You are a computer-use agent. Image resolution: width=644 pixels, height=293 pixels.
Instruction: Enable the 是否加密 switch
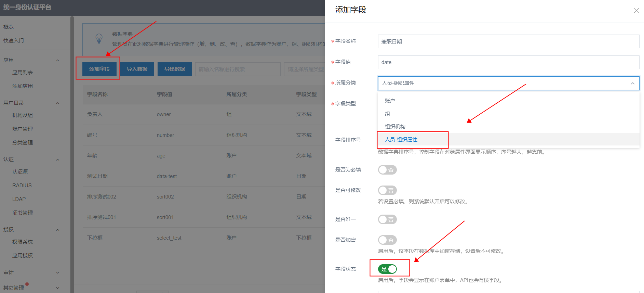coord(387,240)
